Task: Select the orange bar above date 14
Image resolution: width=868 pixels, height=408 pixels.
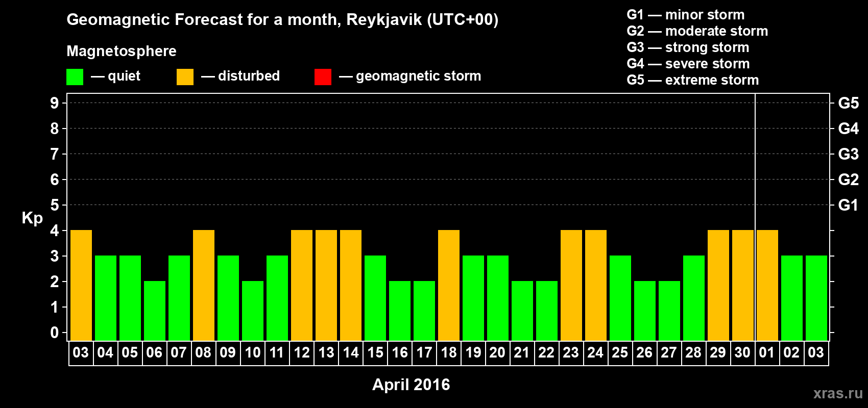Action: 351,286
